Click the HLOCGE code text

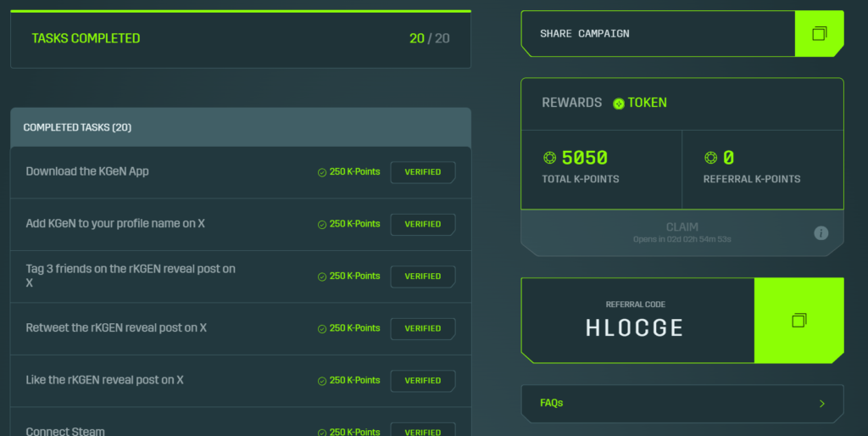tap(634, 328)
